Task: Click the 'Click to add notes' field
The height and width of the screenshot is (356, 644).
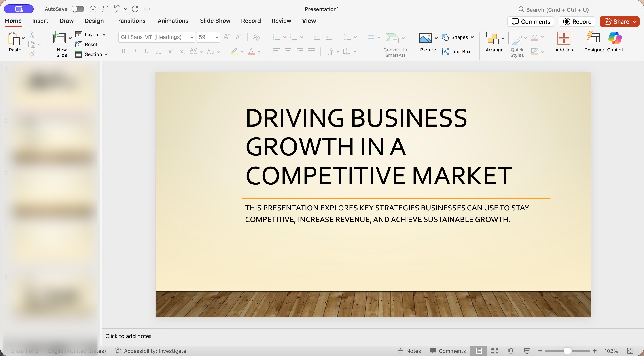Action: click(x=129, y=336)
